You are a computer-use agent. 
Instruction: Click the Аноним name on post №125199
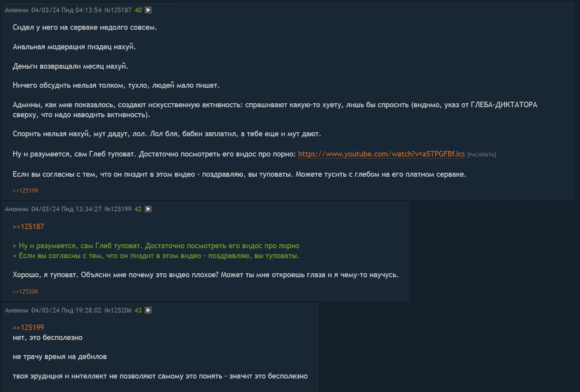pyautogui.click(x=17, y=209)
